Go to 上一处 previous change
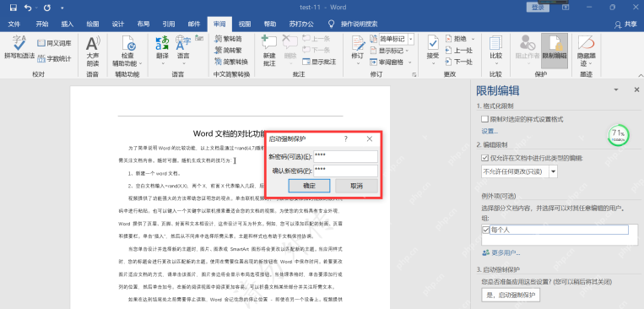Screen dimensions: 644x309 (459, 50)
